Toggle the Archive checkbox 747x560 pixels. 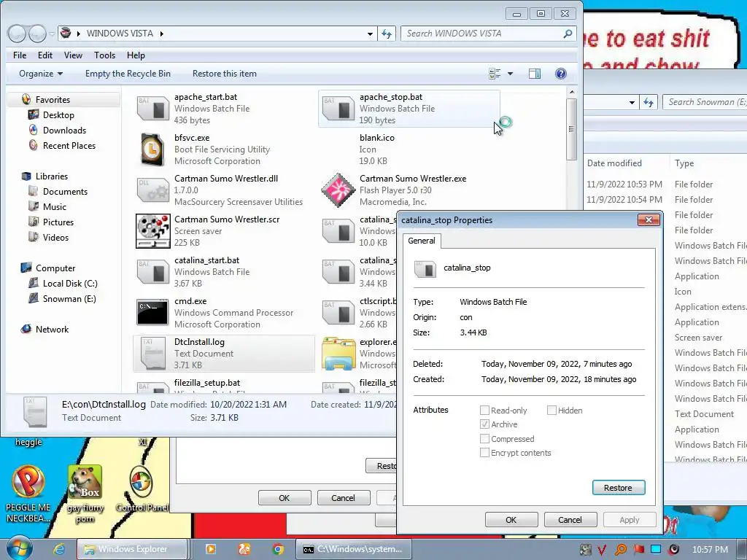pos(484,424)
